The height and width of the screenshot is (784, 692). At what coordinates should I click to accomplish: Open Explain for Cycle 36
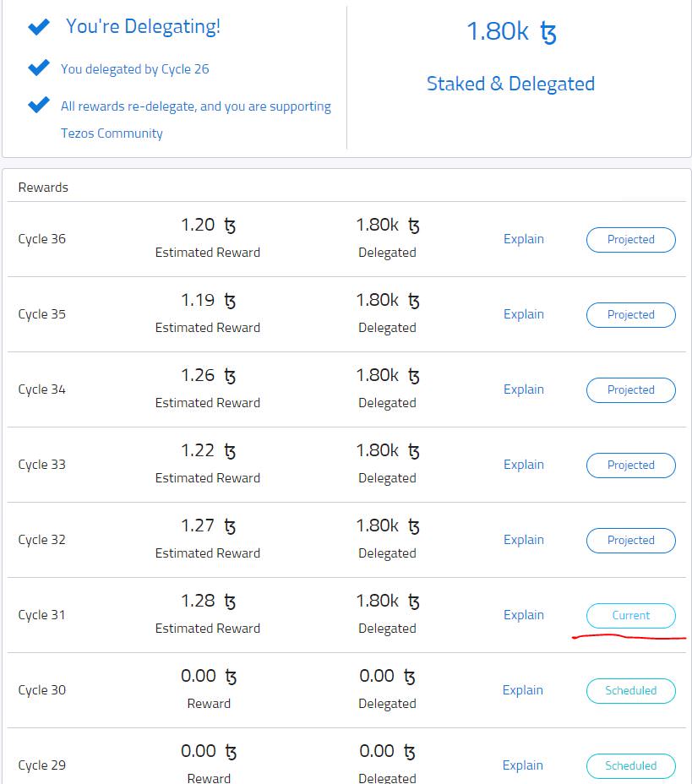(x=524, y=239)
